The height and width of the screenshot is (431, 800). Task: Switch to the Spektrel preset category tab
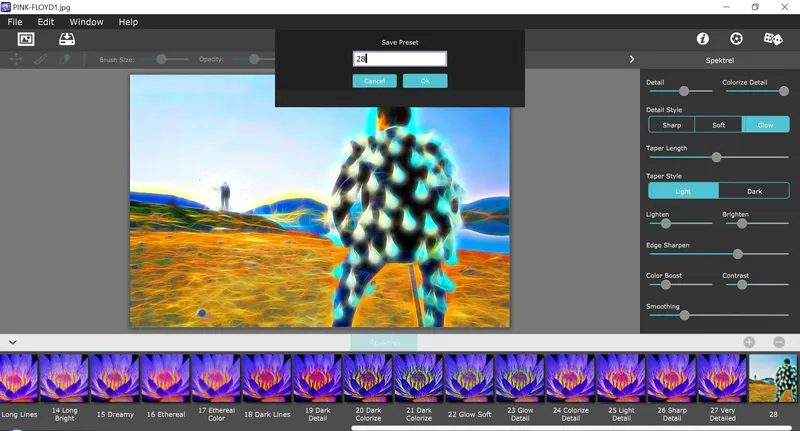click(384, 342)
